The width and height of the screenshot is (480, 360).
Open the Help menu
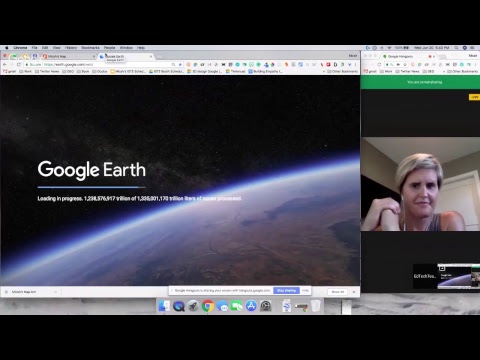pos(141,48)
